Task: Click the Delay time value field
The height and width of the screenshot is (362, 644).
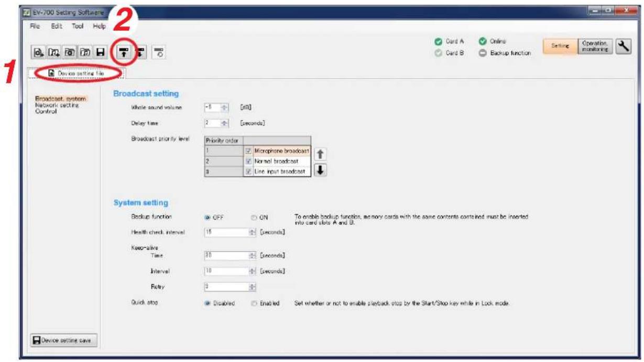Action: [x=213, y=124]
